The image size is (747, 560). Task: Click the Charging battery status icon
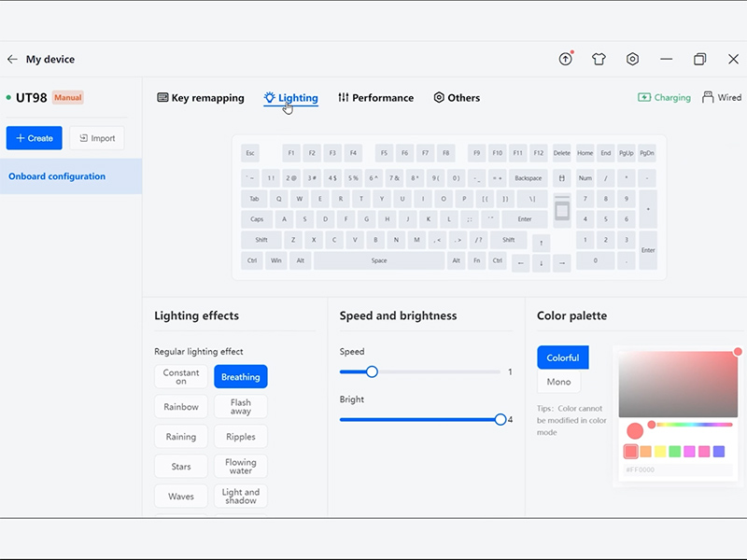click(644, 97)
